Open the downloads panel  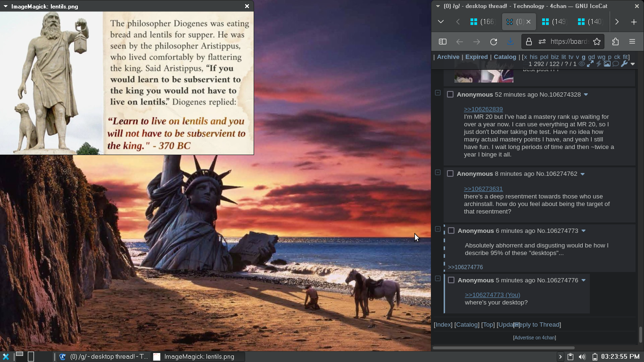(x=510, y=41)
